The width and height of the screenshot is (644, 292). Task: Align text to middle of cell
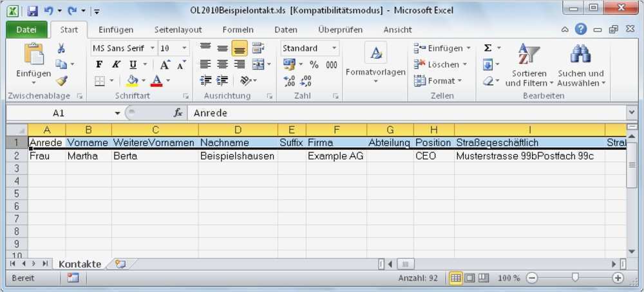[222, 48]
